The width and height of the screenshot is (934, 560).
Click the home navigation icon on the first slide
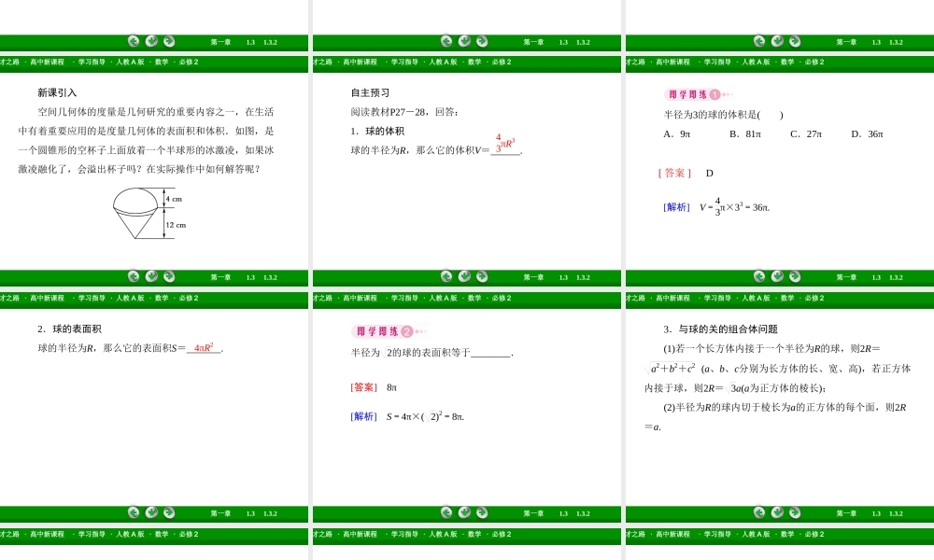150,41
